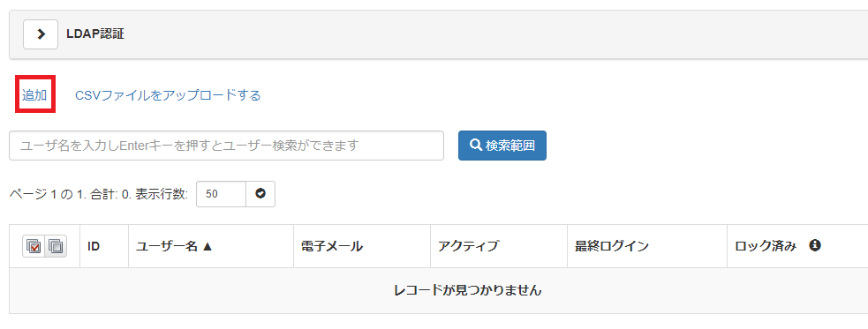Click the magnifier icon on 検索範囲

[476, 145]
